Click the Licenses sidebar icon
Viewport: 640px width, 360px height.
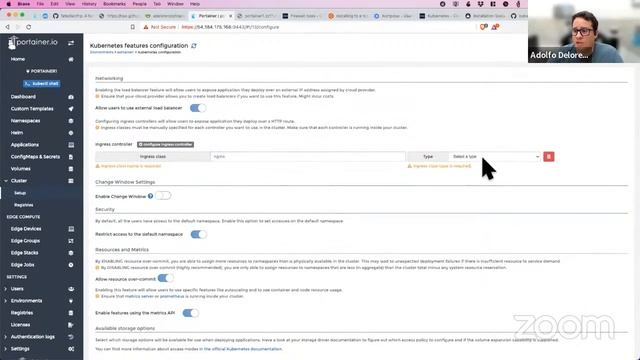click(x=71, y=325)
